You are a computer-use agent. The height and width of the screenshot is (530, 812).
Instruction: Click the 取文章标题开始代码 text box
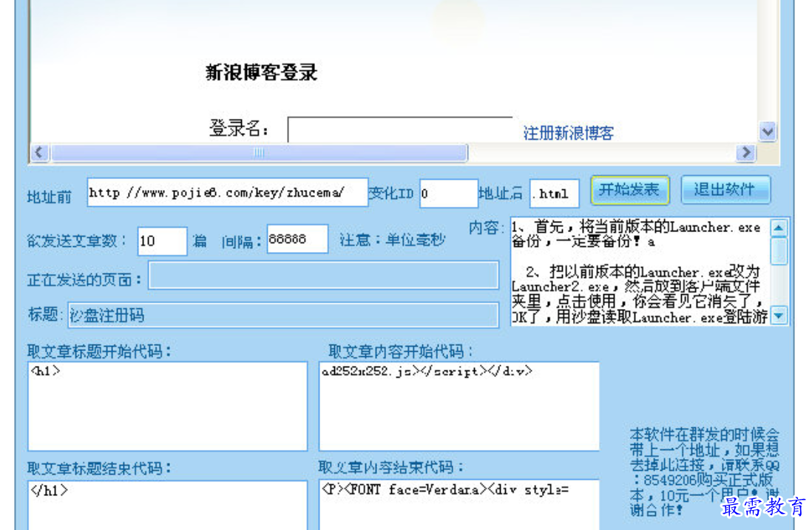click(x=167, y=407)
